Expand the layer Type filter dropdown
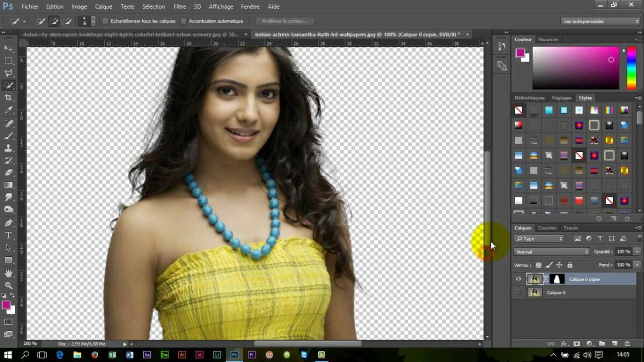 click(x=539, y=239)
